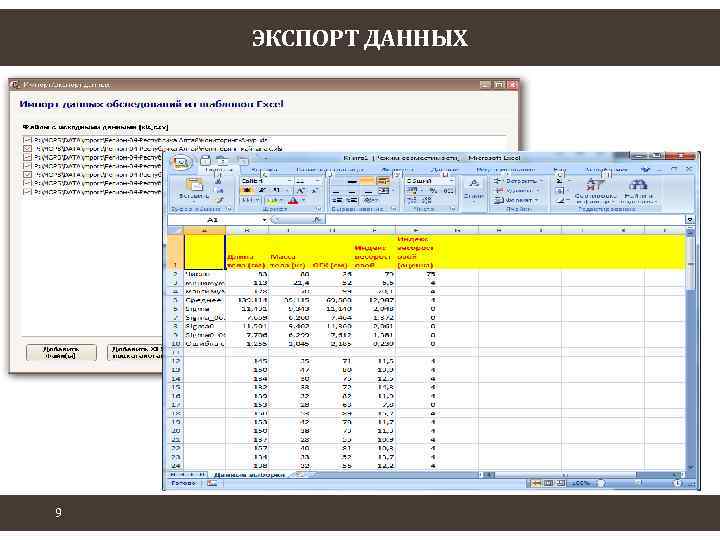This screenshot has width=720, height=540.
Task: Undo last action in Quick Access toolbar
Action: pyautogui.click(x=222, y=160)
